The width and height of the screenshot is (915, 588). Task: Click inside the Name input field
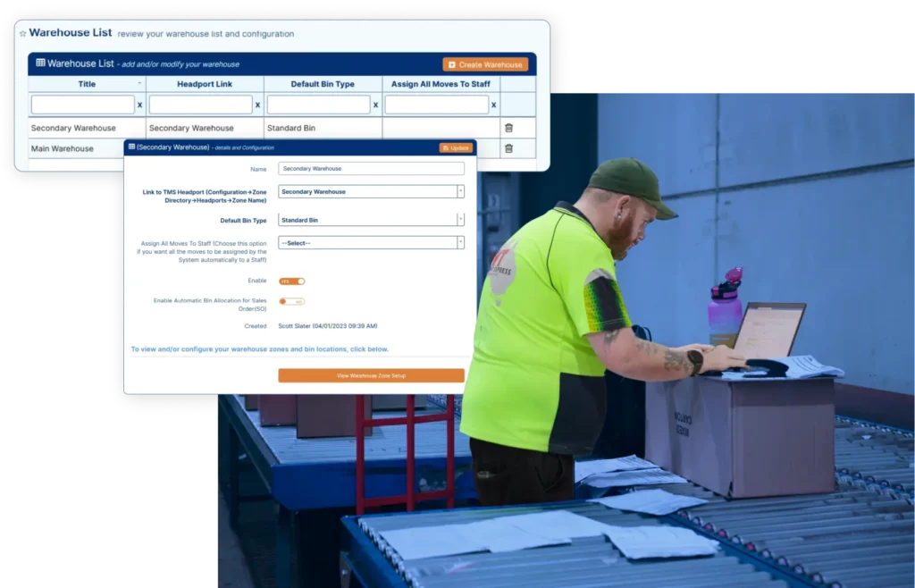[x=371, y=168]
